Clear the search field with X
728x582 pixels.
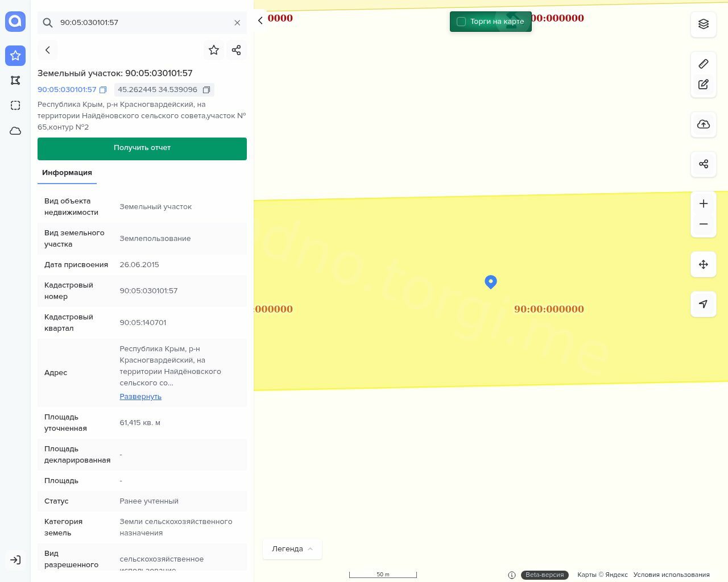[237, 23]
